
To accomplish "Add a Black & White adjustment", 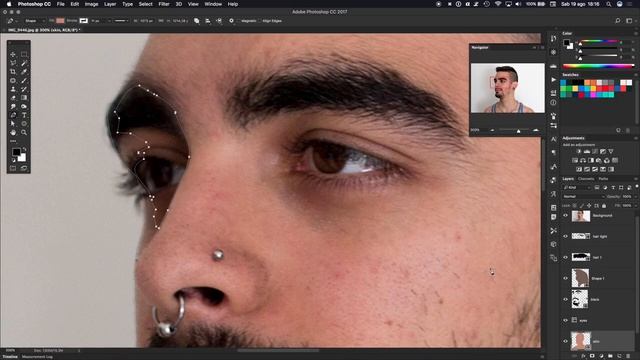I will click(591, 160).
